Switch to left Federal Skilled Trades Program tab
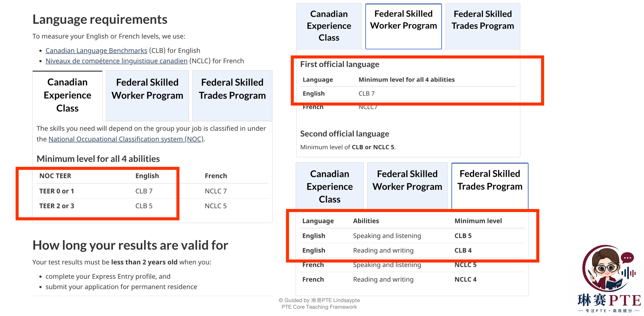Image resolution: width=644 pixels, height=316 pixels. [232, 95]
